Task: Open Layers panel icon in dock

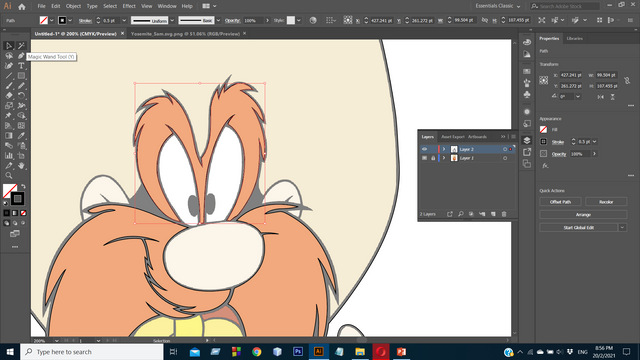Action: pos(527,140)
